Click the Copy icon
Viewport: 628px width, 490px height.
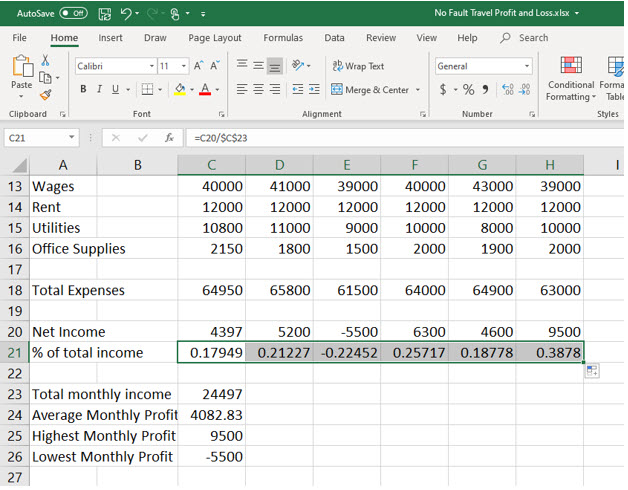(45, 77)
